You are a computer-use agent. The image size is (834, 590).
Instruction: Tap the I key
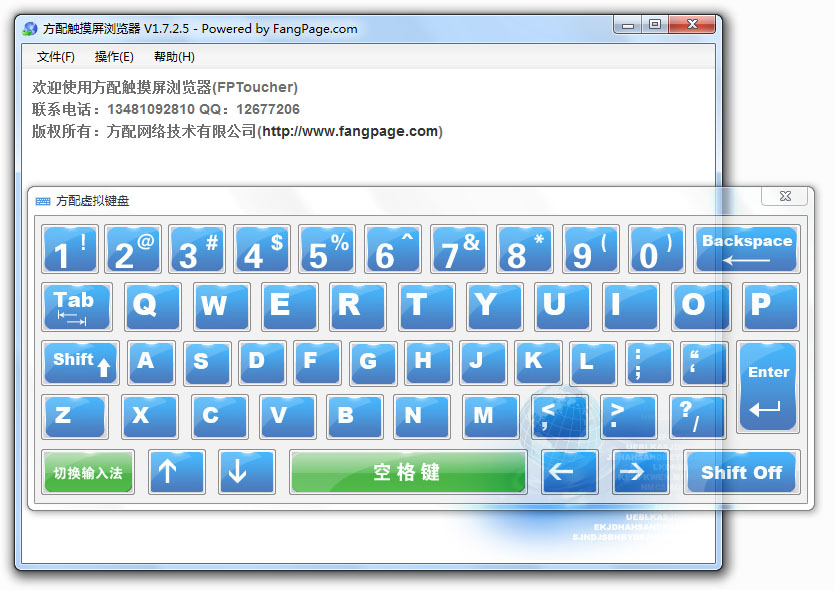click(631, 307)
